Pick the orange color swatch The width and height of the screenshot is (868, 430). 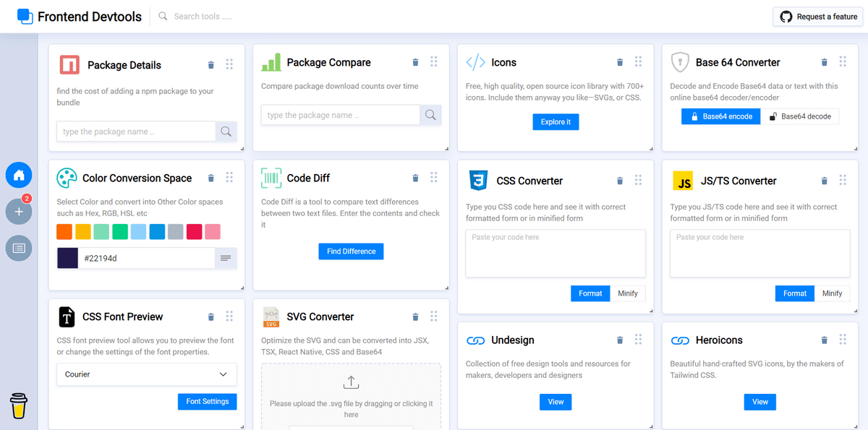(x=64, y=232)
